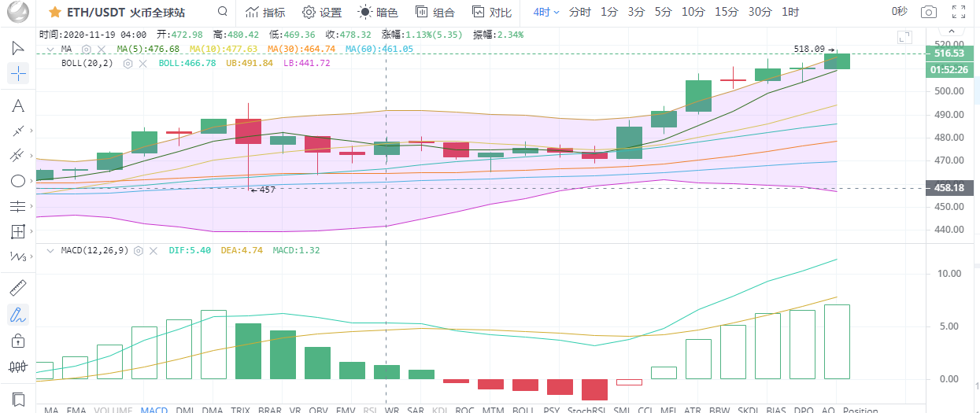Open MA indicator settings gear
Viewport: 980px width, 413px height.
click(x=87, y=49)
